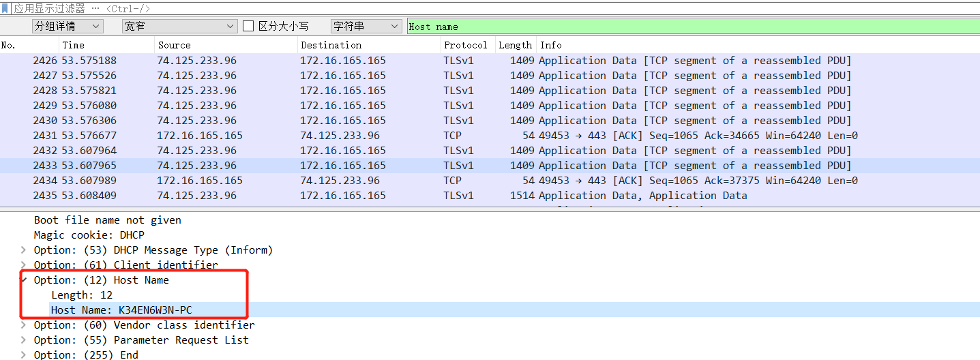Select packet number 2426
Screen dimensions: 980x360
pyautogui.click(x=490, y=61)
